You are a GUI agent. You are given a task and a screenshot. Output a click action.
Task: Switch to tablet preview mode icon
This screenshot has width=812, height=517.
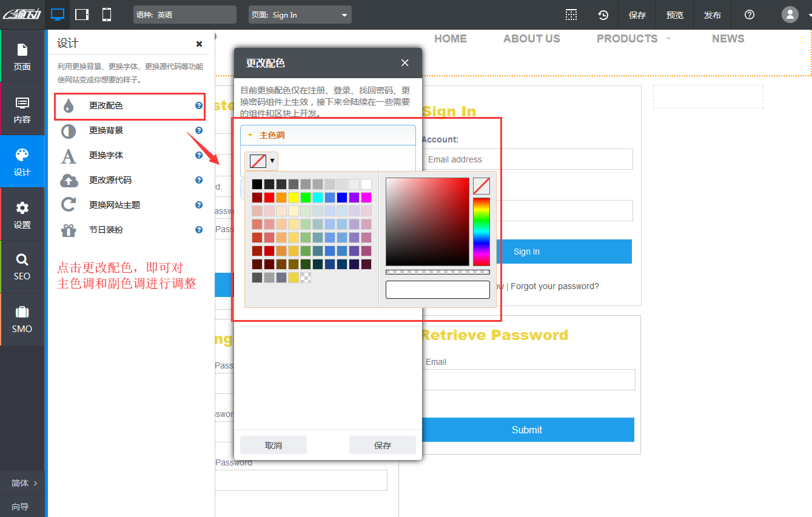point(82,15)
